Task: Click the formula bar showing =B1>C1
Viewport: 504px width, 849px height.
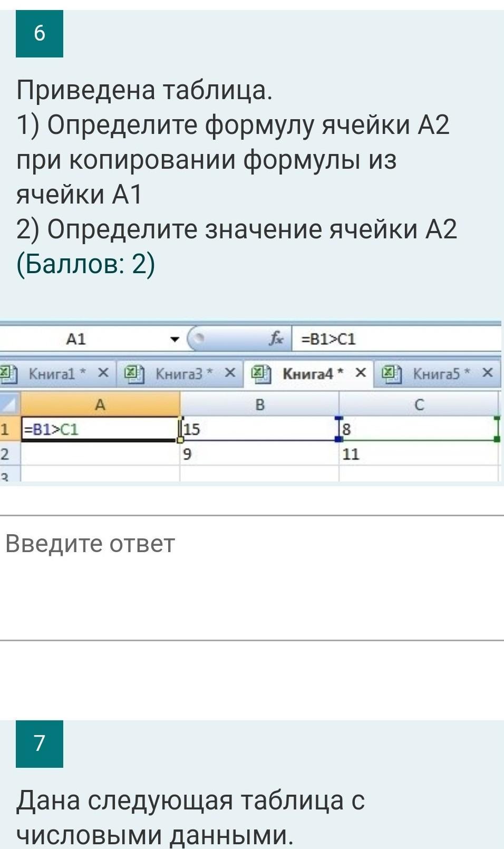Action: coord(396,339)
